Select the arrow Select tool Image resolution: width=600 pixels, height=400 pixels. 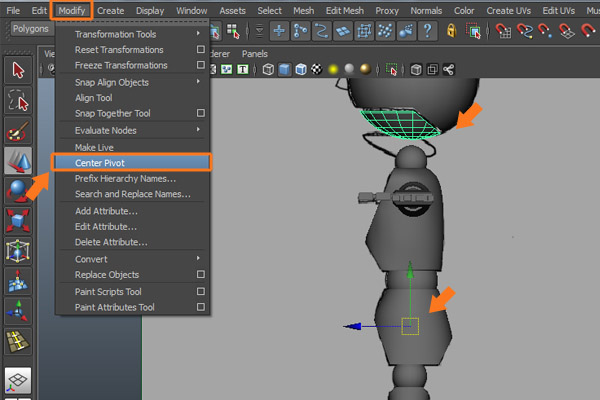18,70
